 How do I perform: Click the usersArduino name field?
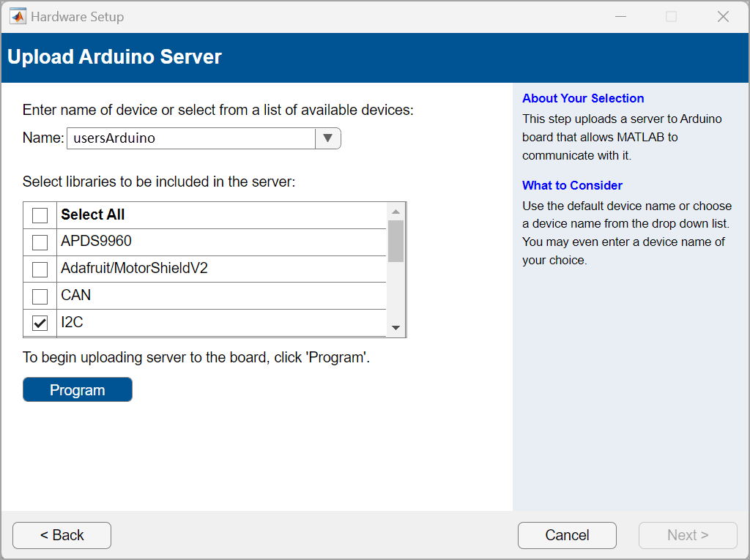(190, 138)
